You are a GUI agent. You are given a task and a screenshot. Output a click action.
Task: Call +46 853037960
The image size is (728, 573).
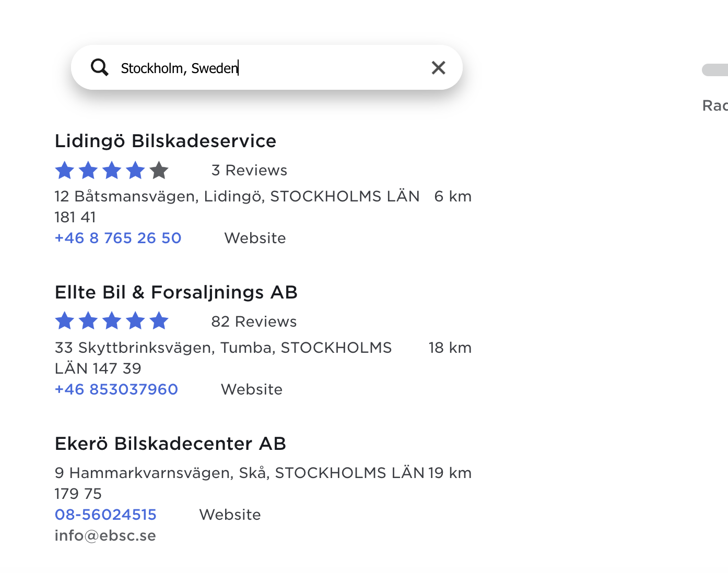click(116, 389)
